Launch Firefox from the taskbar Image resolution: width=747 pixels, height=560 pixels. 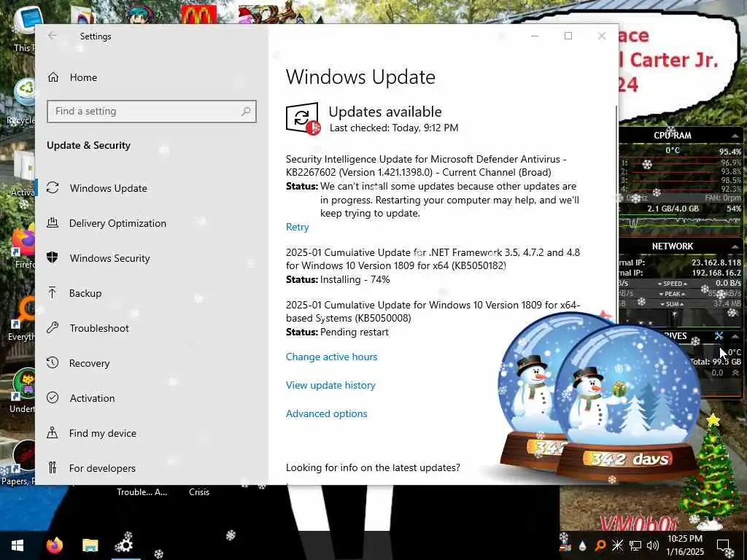coord(54,545)
